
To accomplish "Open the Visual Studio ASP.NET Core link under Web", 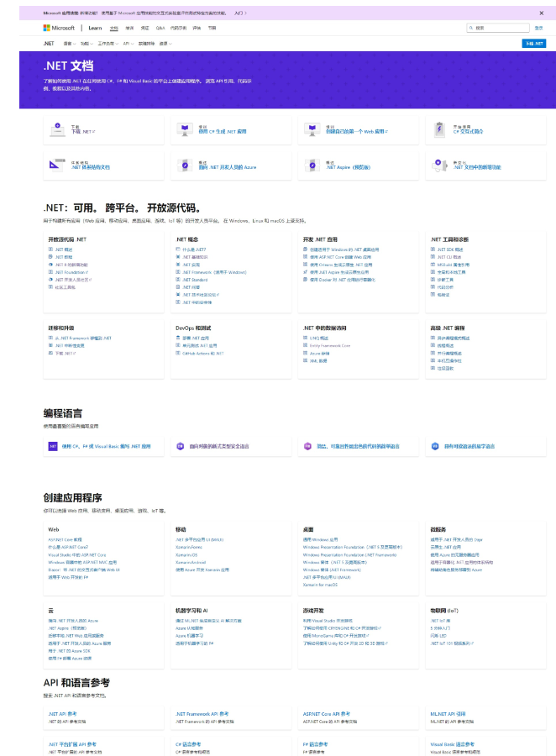I will tap(77, 555).
